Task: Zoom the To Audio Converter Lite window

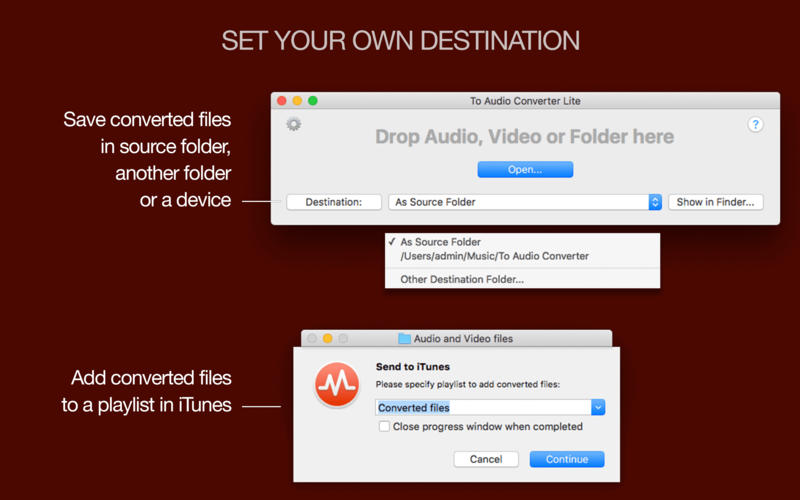Action: [313, 101]
